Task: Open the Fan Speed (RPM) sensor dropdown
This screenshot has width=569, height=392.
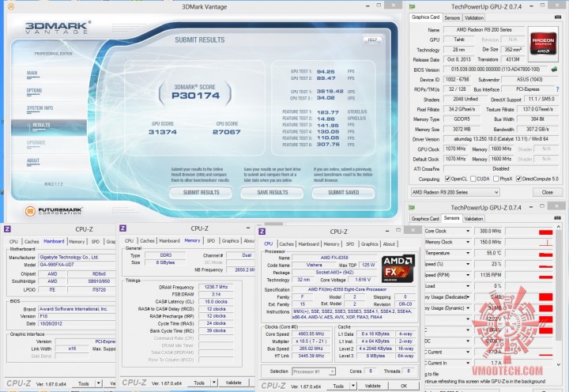Action: [x=468, y=275]
